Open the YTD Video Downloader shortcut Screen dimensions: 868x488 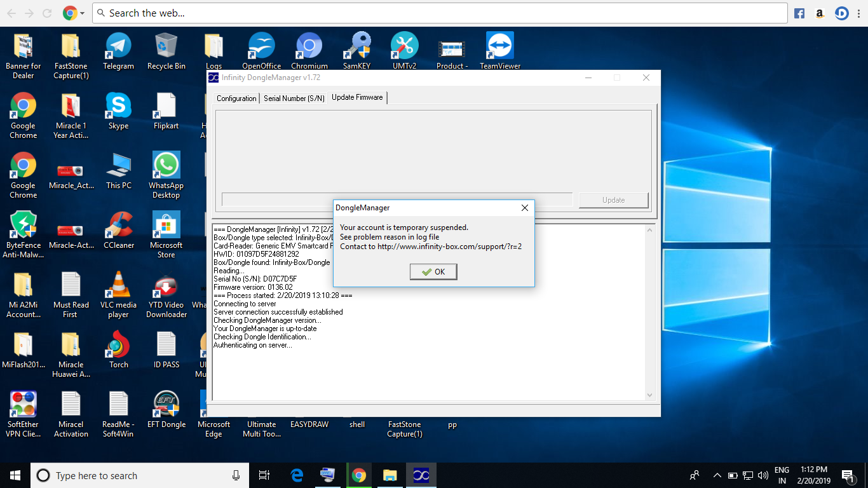166,294
